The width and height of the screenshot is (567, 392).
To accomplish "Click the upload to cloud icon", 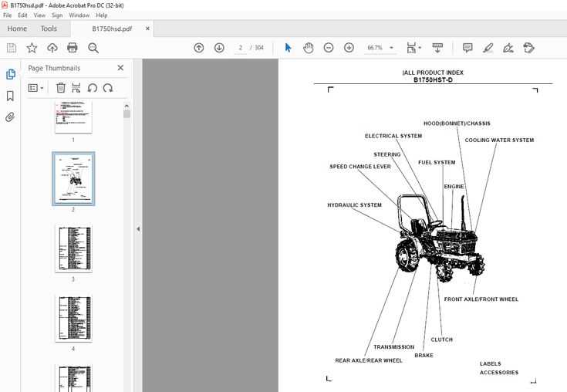I will click(52, 48).
